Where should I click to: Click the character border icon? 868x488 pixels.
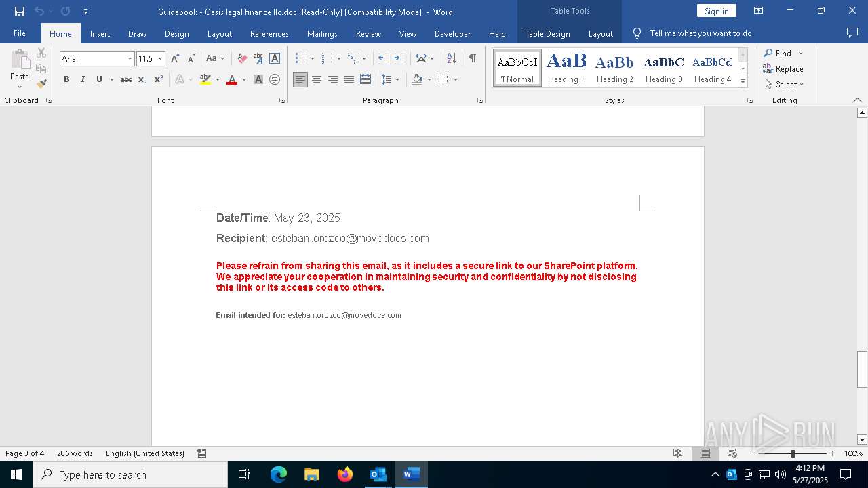pyautogui.click(x=275, y=58)
